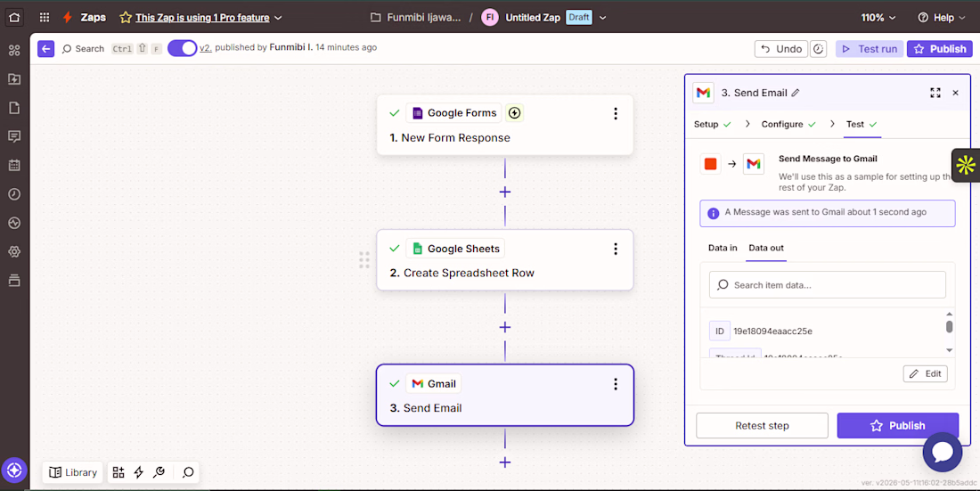Click Publish in the top toolbar

tap(940, 49)
